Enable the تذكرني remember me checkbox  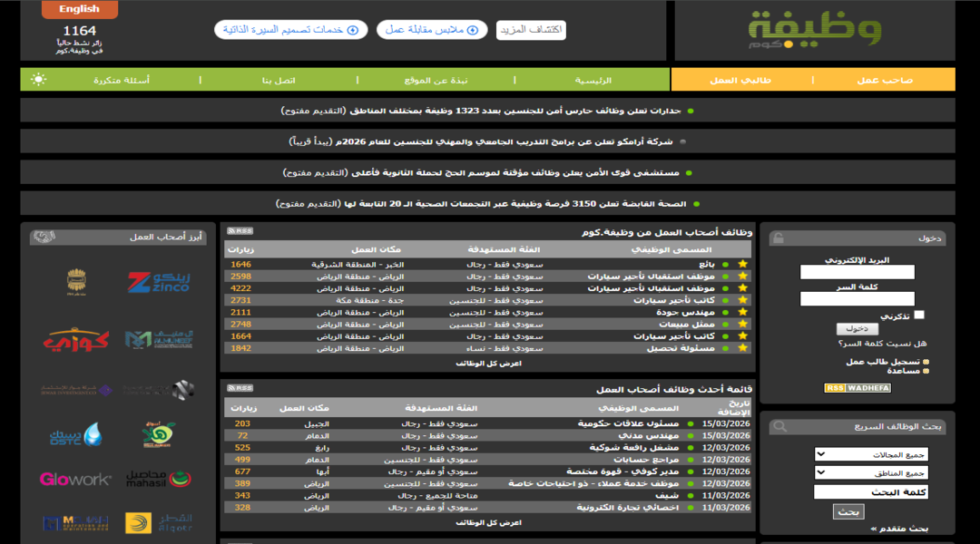pos(919,316)
